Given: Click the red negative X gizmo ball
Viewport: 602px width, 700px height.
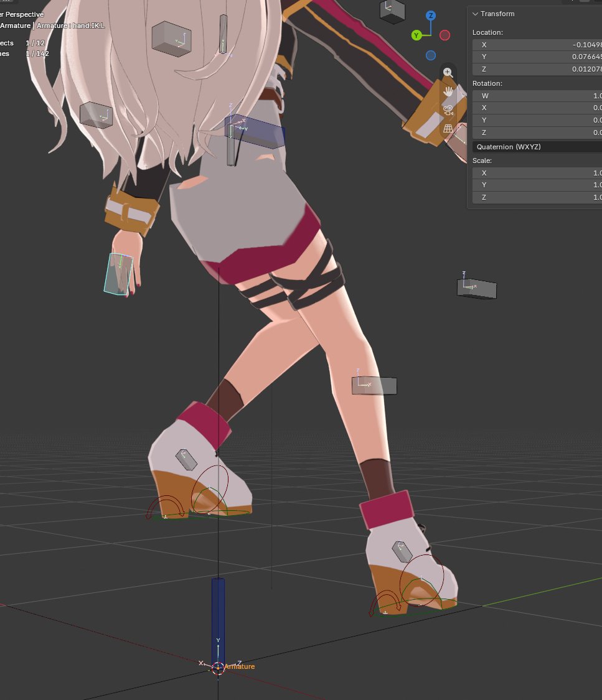Looking at the screenshot, I should pyautogui.click(x=444, y=35).
